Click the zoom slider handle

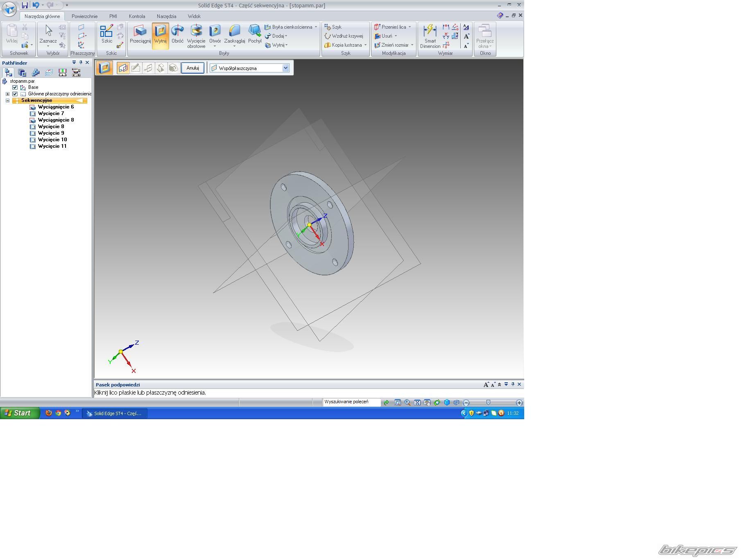[488, 403]
